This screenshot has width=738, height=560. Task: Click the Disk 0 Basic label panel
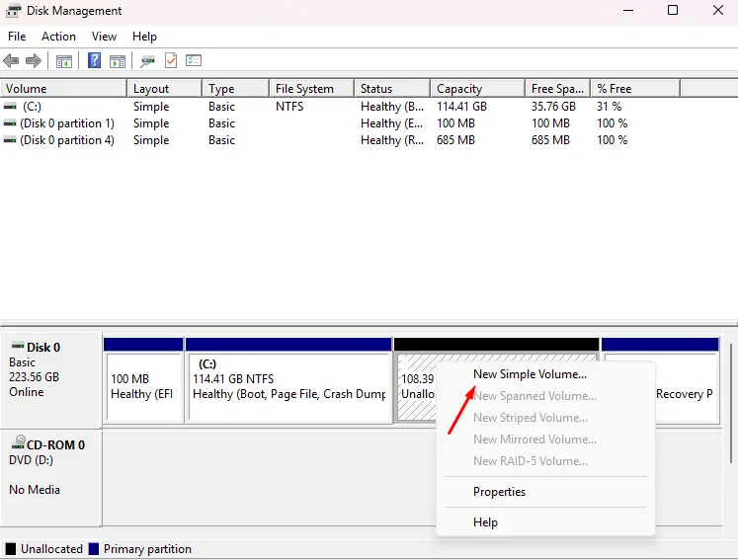50,380
